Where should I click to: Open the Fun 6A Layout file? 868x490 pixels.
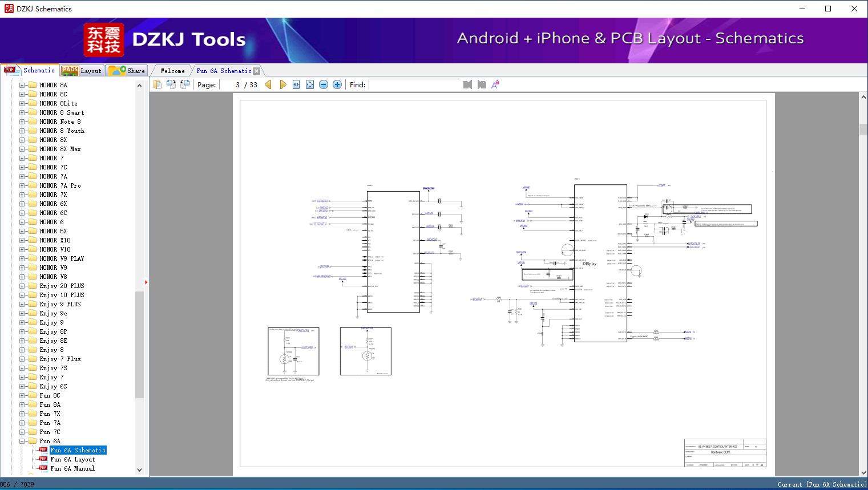click(72, 459)
